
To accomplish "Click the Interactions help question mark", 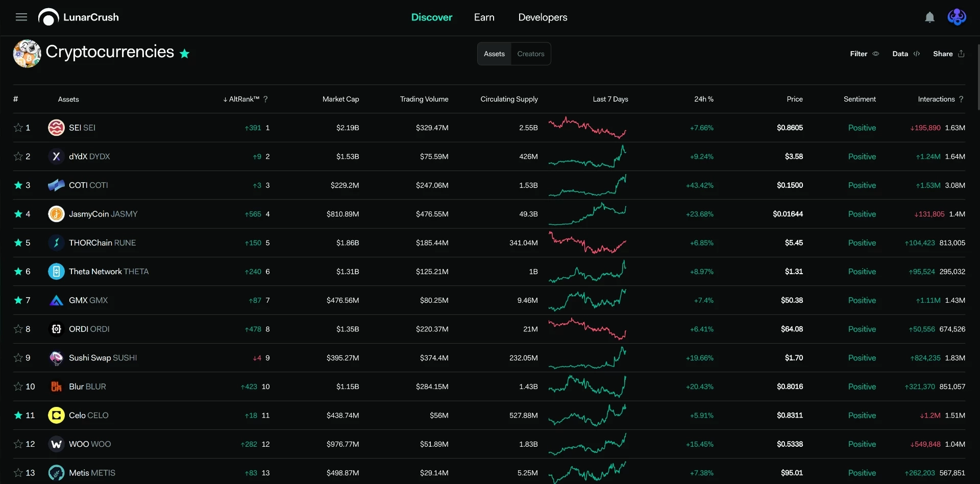I will 961,99.
